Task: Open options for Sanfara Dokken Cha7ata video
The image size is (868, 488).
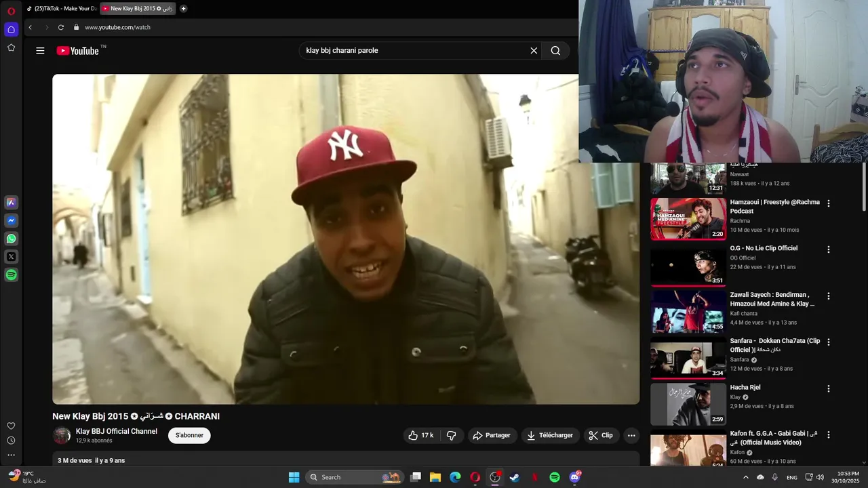Action: pos(828,342)
